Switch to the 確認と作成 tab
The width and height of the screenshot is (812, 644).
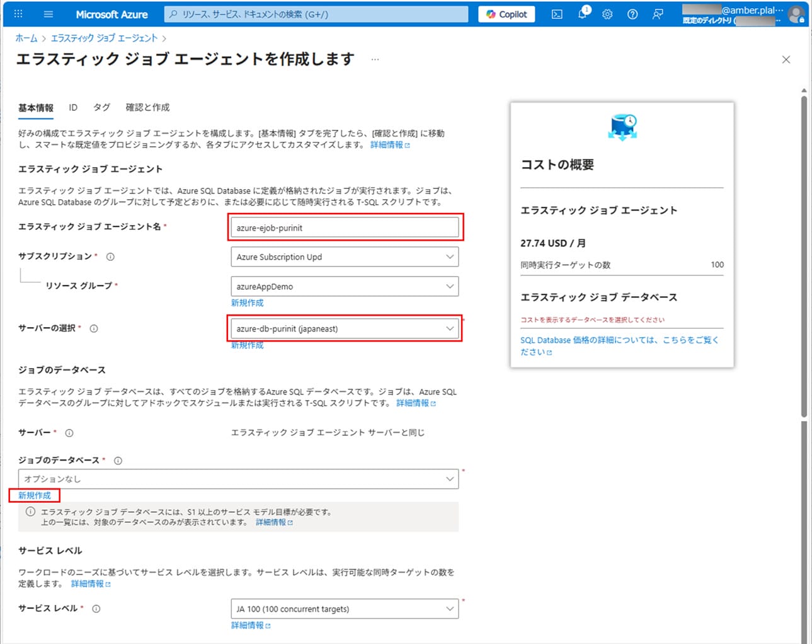tap(147, 108)
